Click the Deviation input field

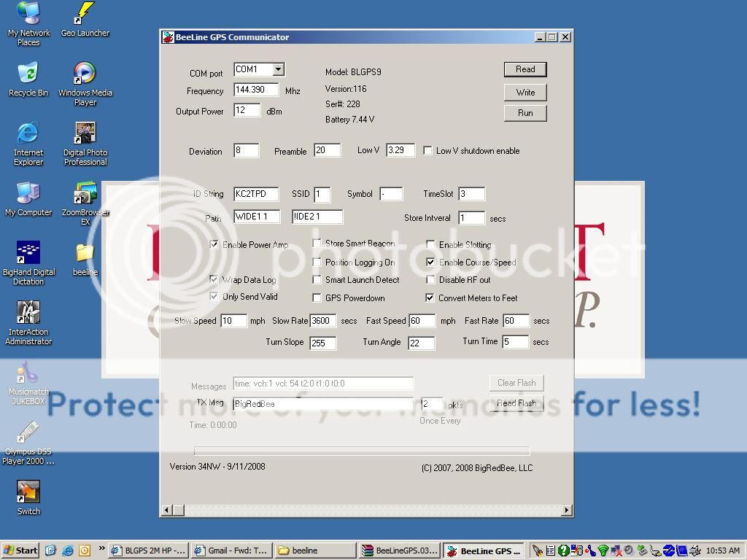(x=246, y=150)
